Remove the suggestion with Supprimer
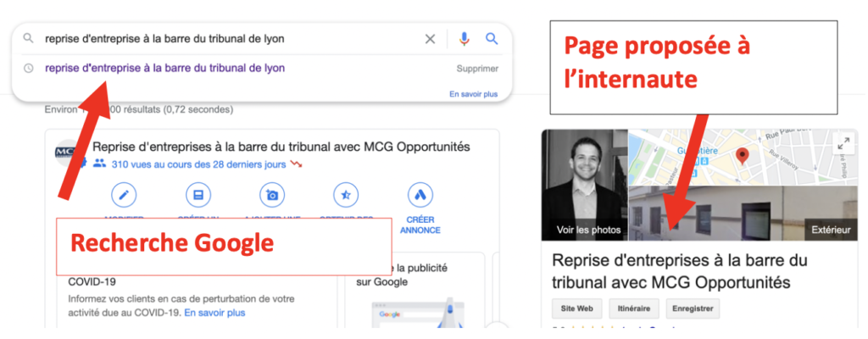This screenshot has height=339, width=868. [477, 69]
